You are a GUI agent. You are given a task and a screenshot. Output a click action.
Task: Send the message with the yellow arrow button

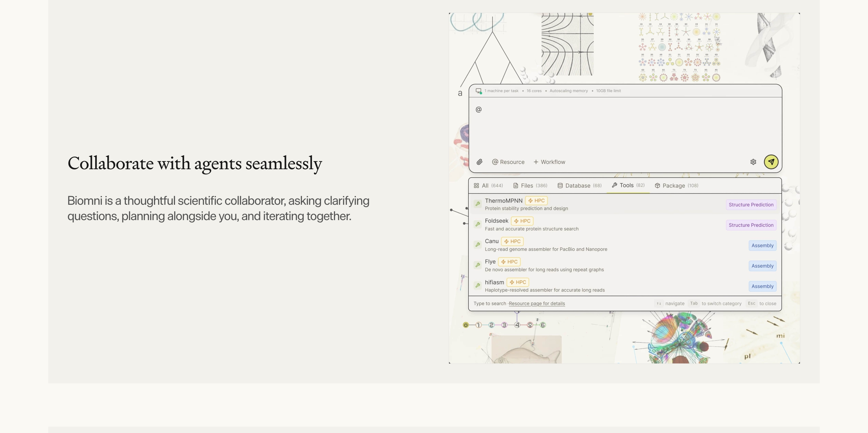tap(771, 162)
